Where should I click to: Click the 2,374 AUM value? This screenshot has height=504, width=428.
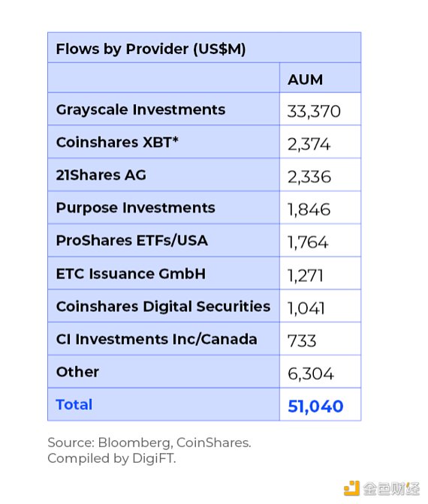click(x=309, y=144)
